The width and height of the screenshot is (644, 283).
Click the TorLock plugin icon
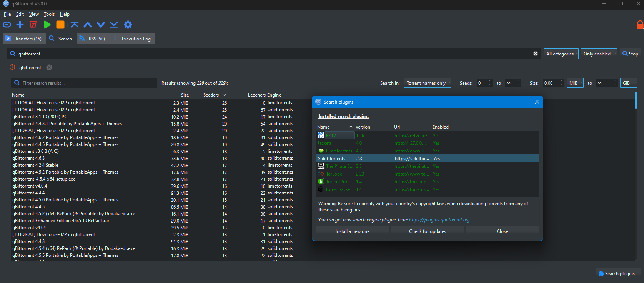coord(321,174)
